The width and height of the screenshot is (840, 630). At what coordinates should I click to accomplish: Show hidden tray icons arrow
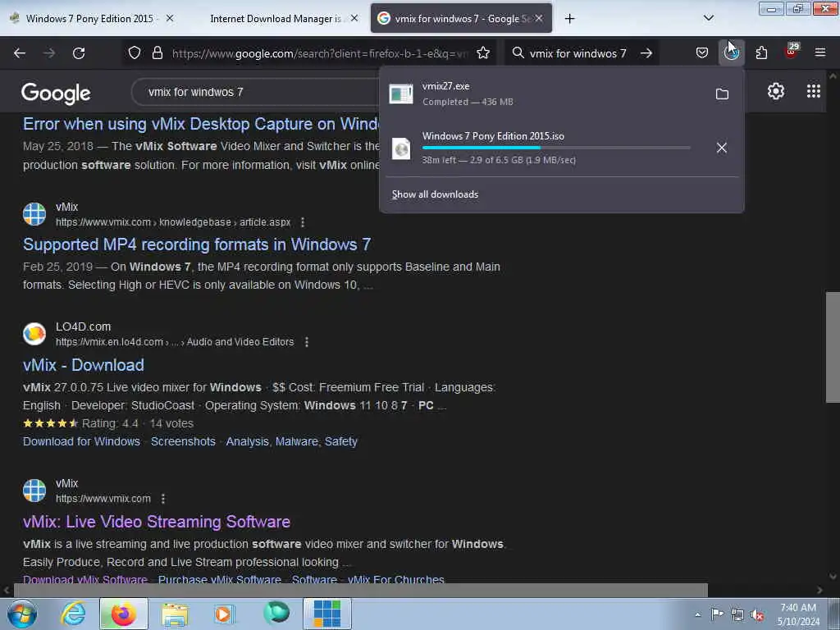(697, 614)
